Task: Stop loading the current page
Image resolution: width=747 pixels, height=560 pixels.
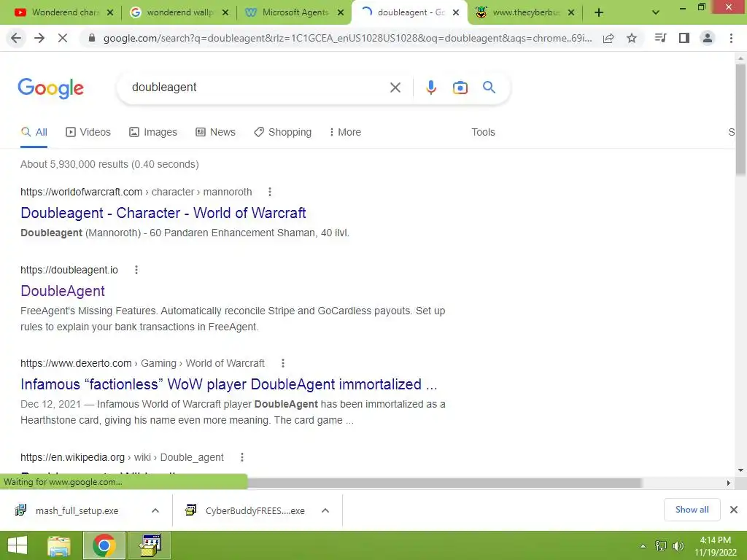Action: (63, 38)
